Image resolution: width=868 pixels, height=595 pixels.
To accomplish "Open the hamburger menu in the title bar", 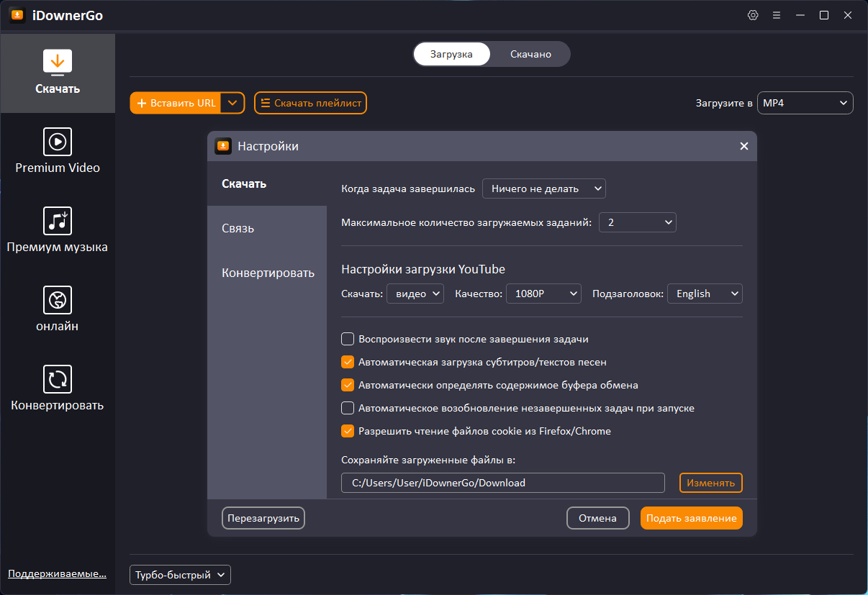I will pyautogui.click(x=777, y=14).
